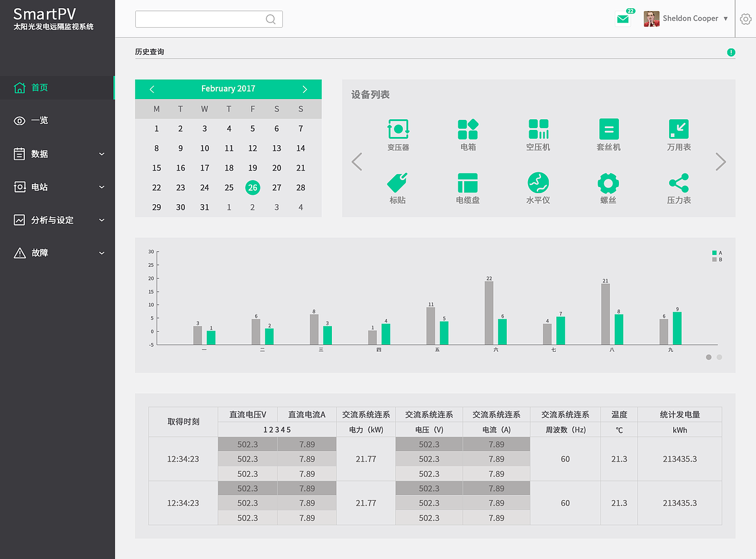Select the 空压机 compressor icon
Viewport: 756px width, 559px height.
(538, 129)
